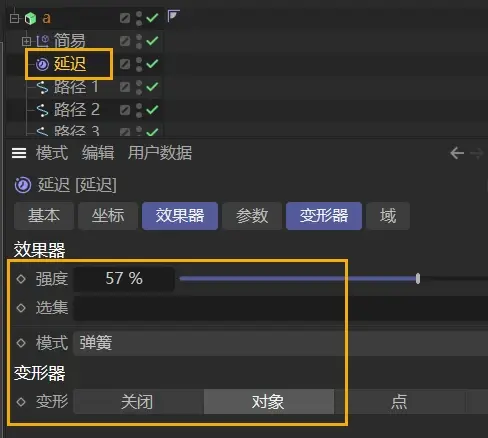Select the 效果器 tab
Viewport: 488px width, 438px height.
click(180, 216)
